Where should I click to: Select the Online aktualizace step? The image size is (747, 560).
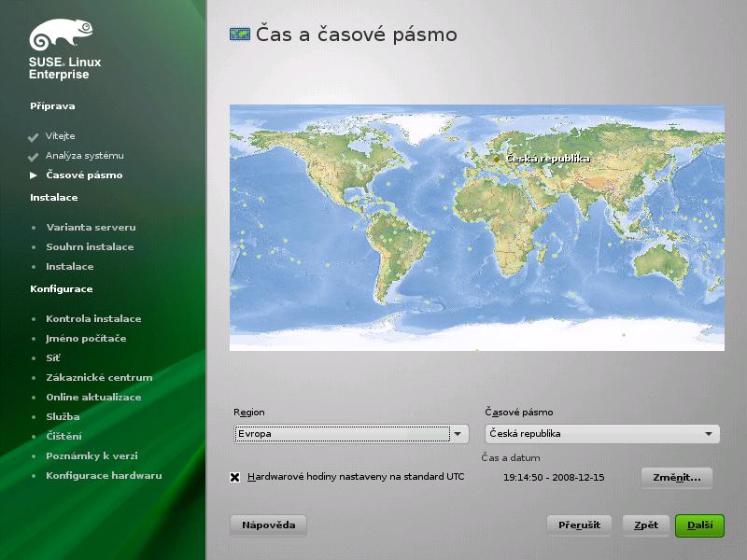[93, 398]
